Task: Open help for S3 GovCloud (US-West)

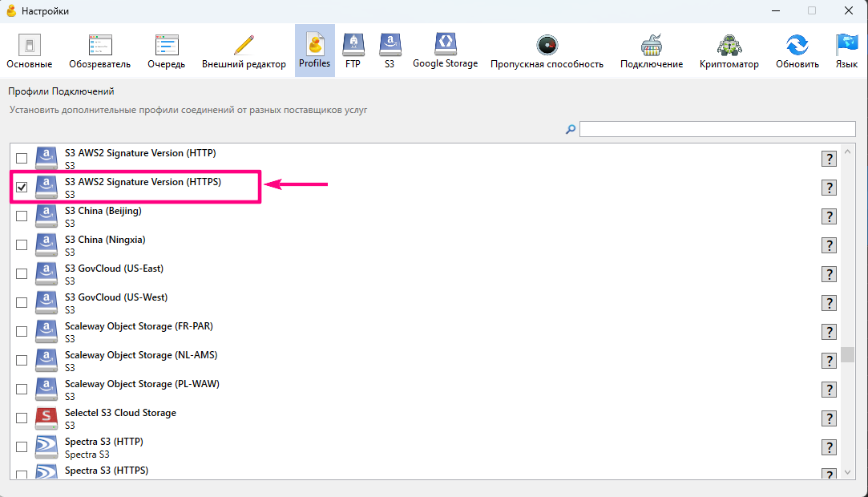Action: [x=829, y=303]
